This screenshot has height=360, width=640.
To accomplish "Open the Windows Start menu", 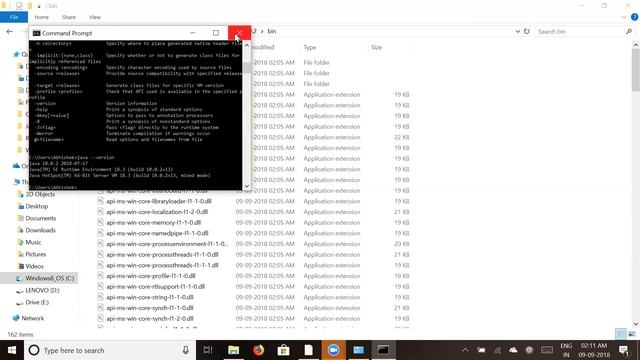I will (x=12, y=350).
